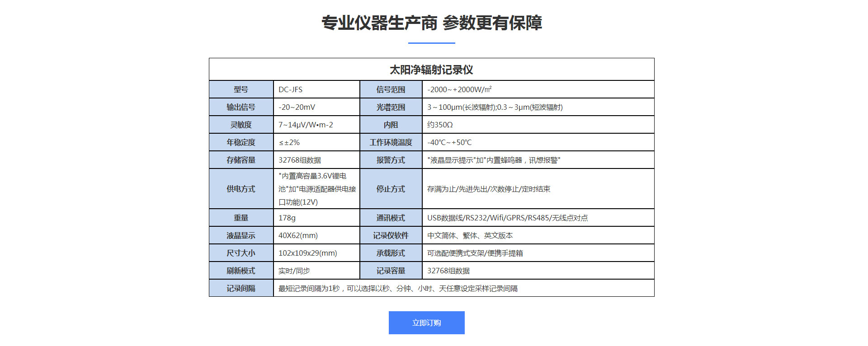The height and width of the screenshot is (346, 868).
Task: Select the 工作环境温度 label cell
Action: click(x=391, y=142)
